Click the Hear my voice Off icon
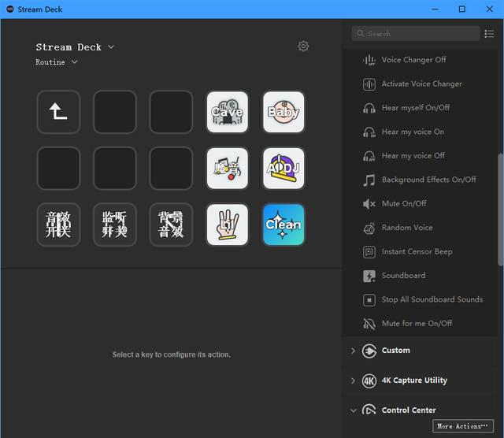This screenshot has height=438, width=504. click(x=369, y=156)
